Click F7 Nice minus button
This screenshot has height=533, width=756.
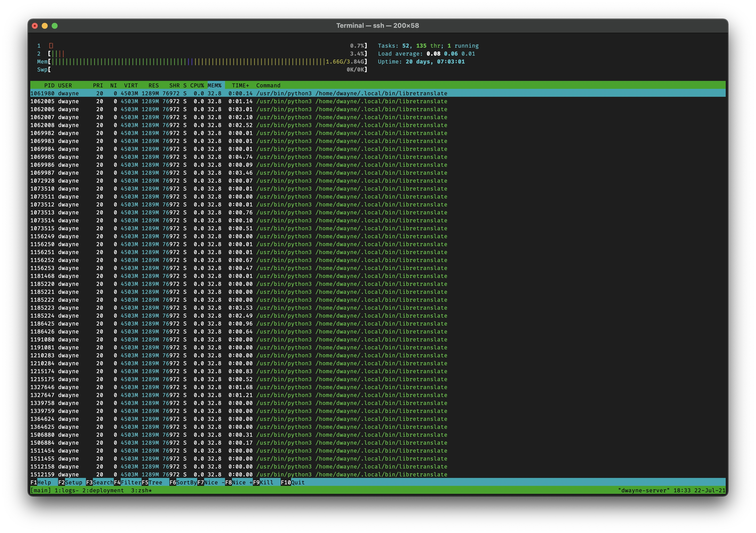(211, 482)
